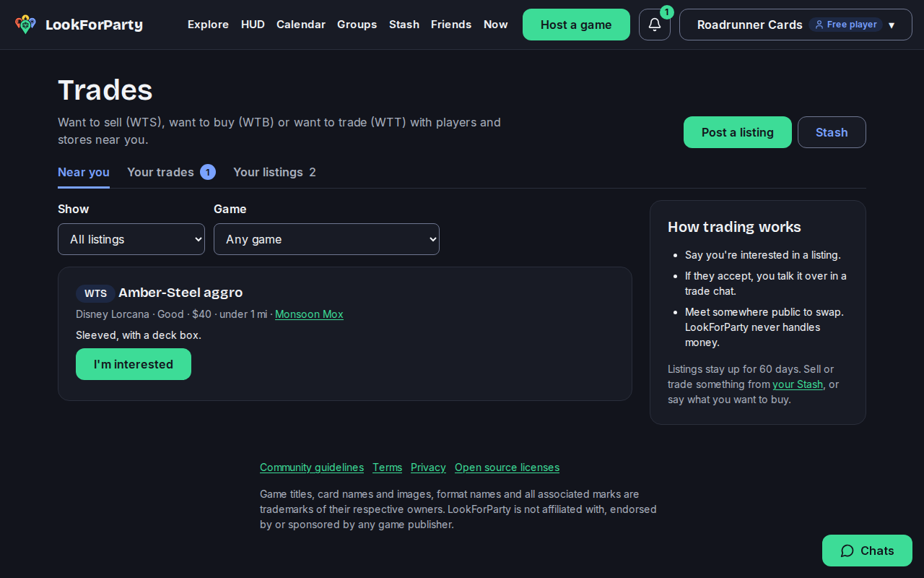
Task: Click I'm interested on Amber-Steel aggro
Action: 134,364
